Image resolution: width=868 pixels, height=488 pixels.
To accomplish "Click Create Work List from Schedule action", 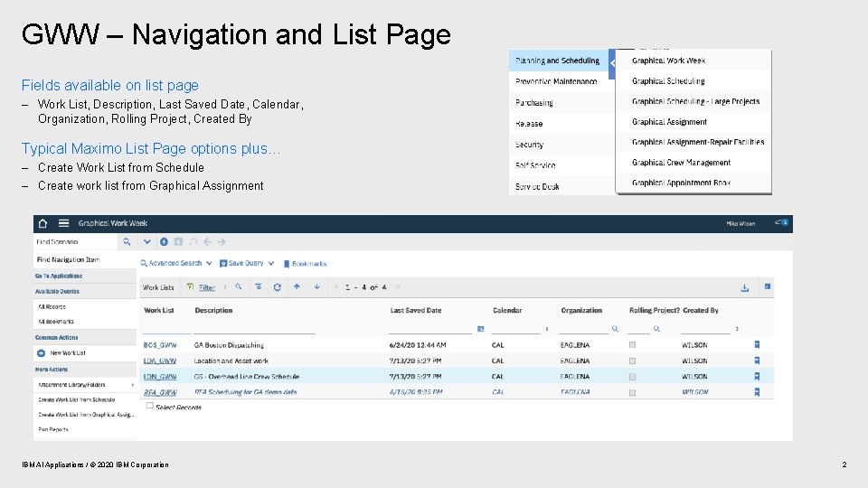I will click(x=76, y=399).
